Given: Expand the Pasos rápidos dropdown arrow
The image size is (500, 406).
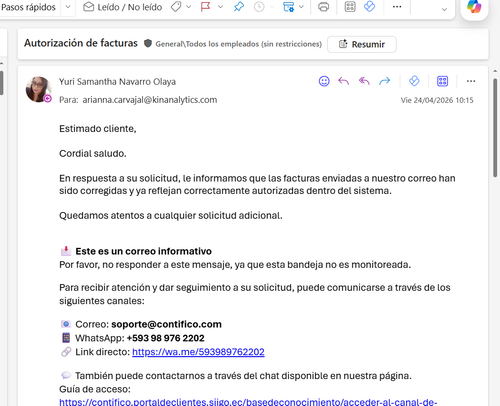Looking at the screenshot, I should pos(68,7).
